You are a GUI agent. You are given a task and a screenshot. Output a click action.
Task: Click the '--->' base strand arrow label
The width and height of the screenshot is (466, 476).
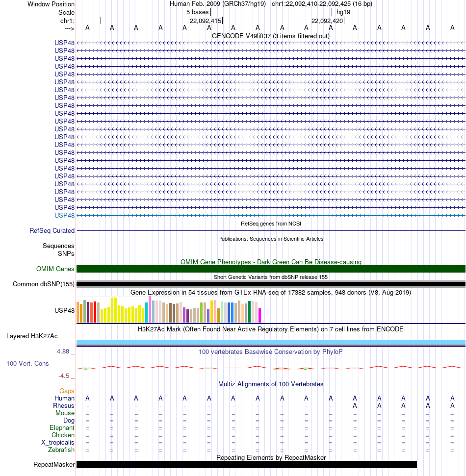click(x=69, y=28)
